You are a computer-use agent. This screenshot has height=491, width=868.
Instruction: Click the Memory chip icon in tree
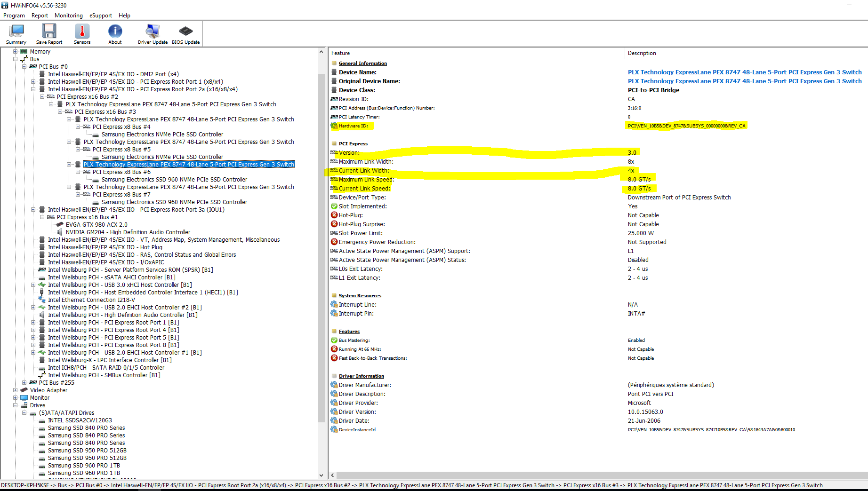(x=24, y=52)
